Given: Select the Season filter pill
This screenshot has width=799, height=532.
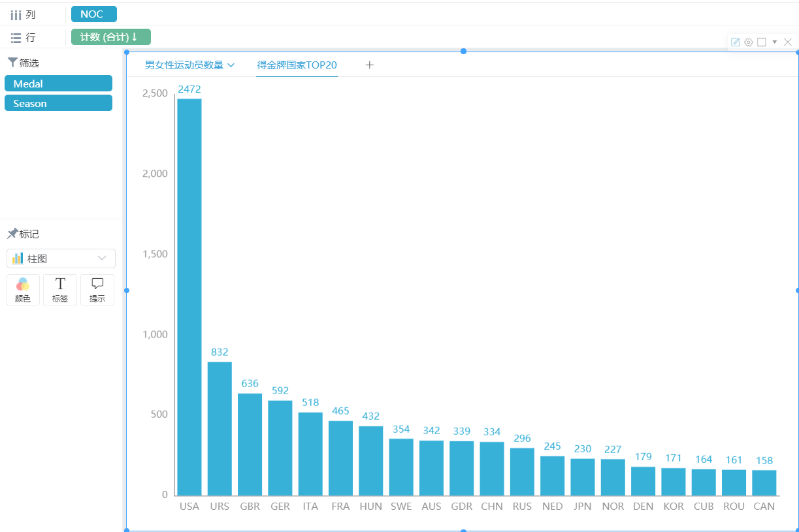Looking at the screenshot, I should tap(58, 103).
